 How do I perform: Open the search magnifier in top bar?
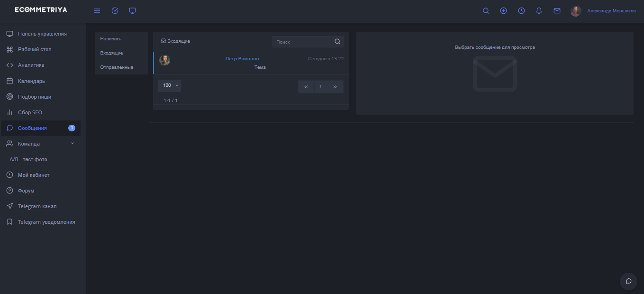pos(486,11)
